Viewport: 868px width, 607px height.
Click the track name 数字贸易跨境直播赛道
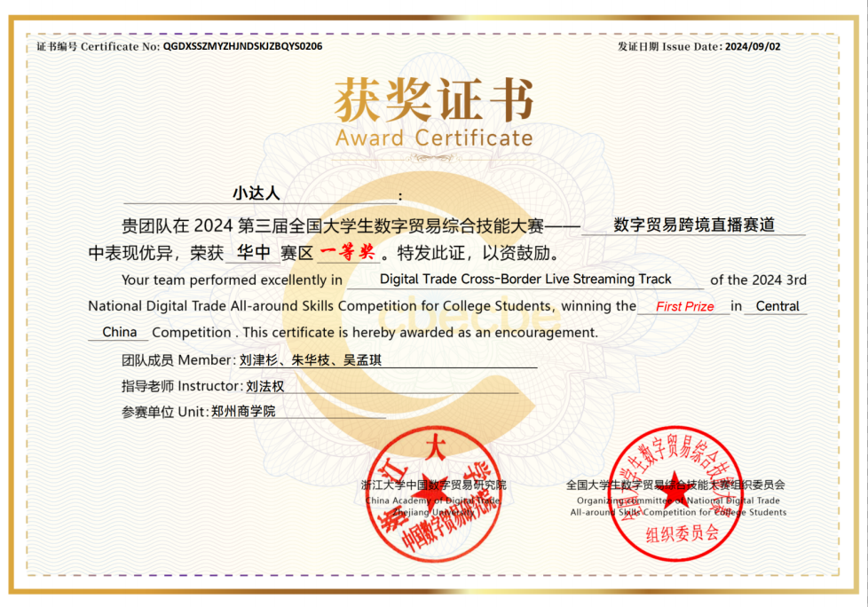tap(694, 225)
